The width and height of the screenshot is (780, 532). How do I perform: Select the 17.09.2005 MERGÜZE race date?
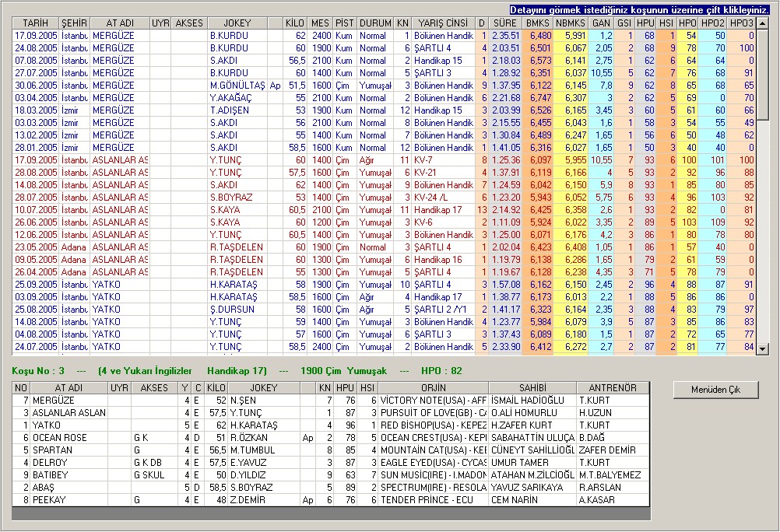tap(36, 36)
